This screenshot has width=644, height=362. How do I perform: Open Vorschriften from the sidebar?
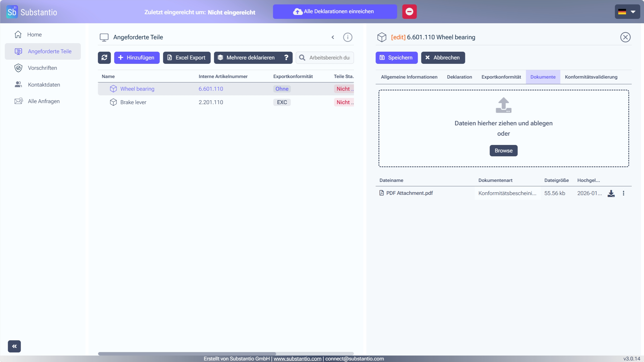(42, 68)
